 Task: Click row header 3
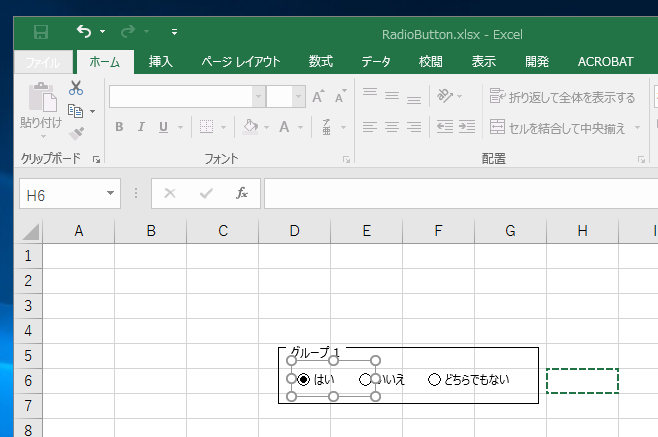pos(28,306)
